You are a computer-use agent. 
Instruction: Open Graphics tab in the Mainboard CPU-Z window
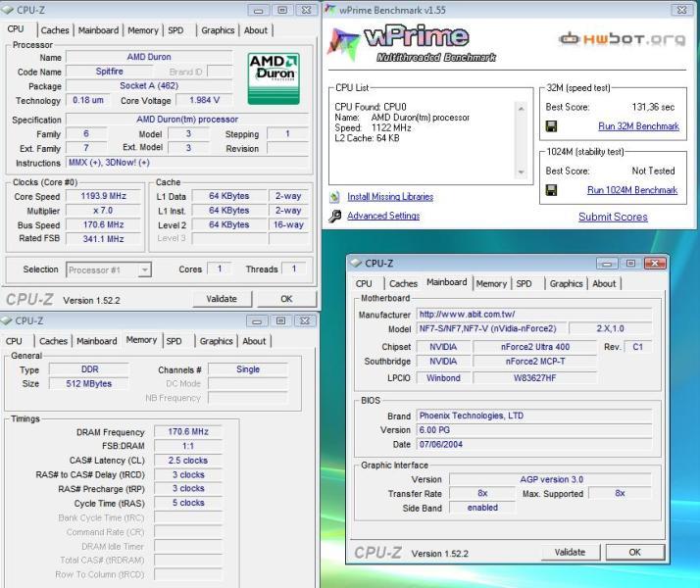click(566, 284)
